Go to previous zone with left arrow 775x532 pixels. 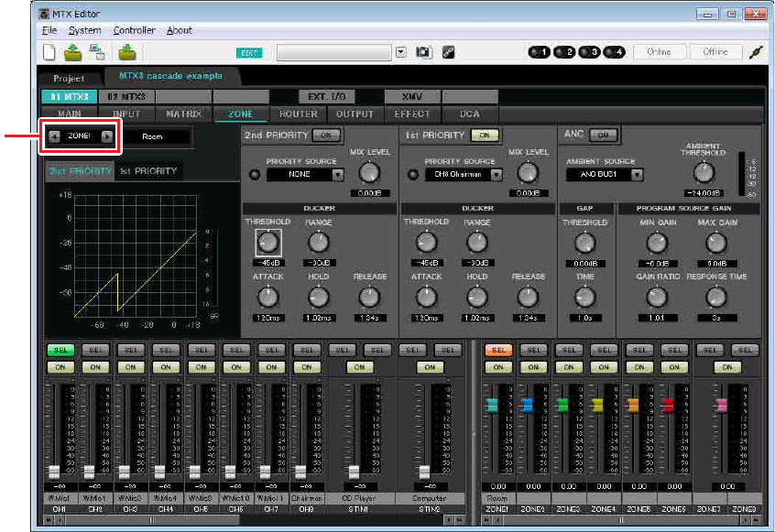click(53, 136)
